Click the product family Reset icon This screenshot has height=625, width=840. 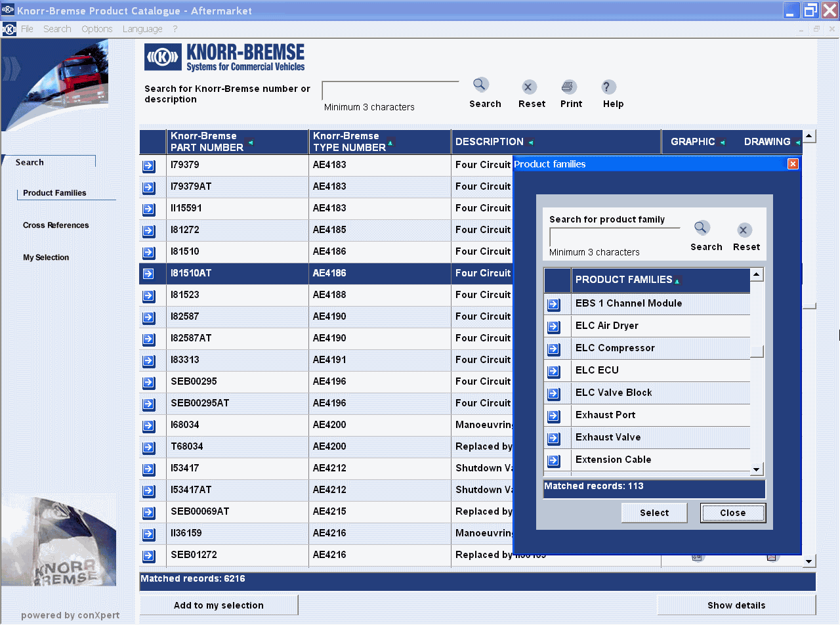pyautogui.click(x=744, y=230)
